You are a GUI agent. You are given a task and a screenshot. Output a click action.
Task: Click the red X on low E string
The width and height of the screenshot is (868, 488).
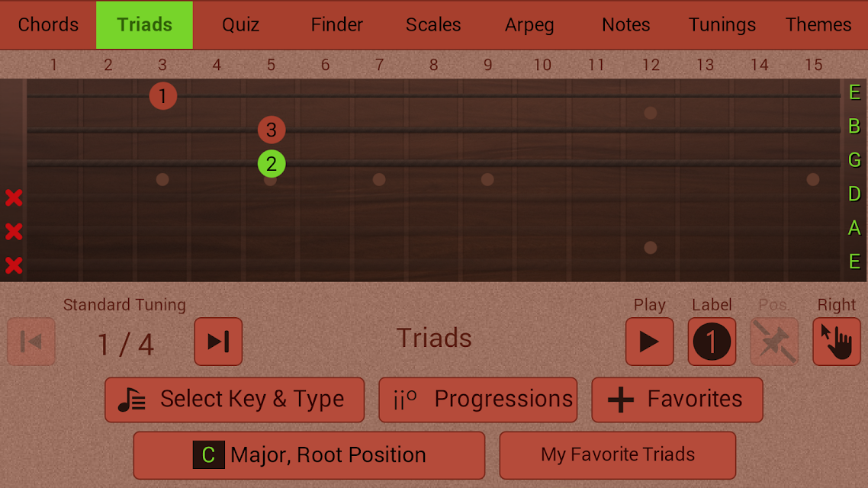click(x=14, y=265)
